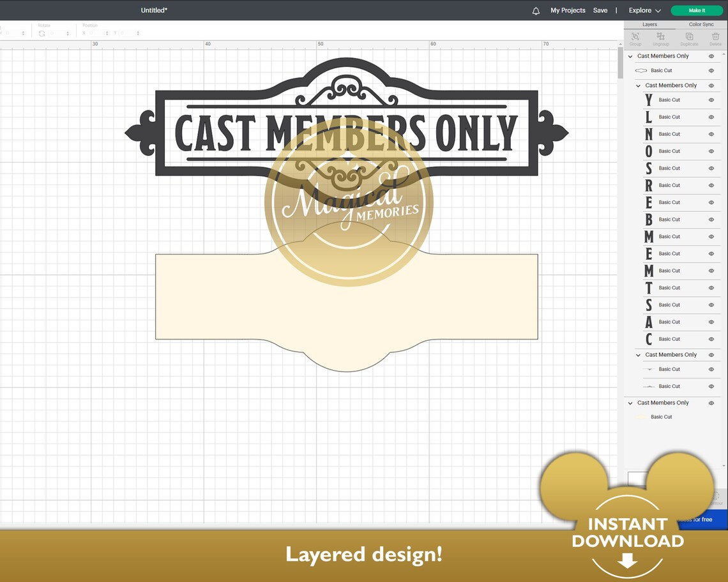The image size is (728, 582).
Task: Select the Group icon in the Layers panel
Action: click(635, 36)
